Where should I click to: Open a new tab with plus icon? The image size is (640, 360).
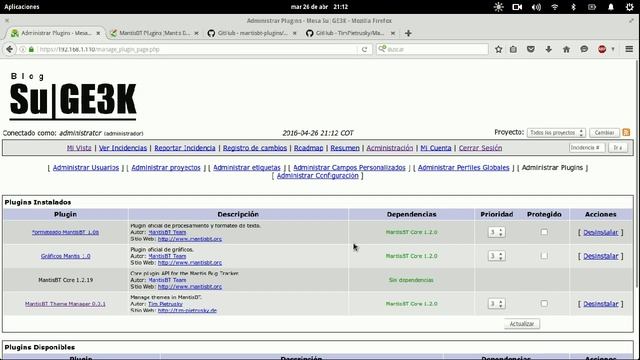[x=408, y=33]
